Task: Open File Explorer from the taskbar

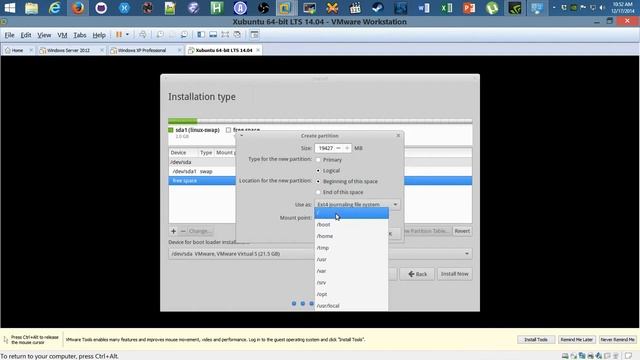Action: (31, 8)
